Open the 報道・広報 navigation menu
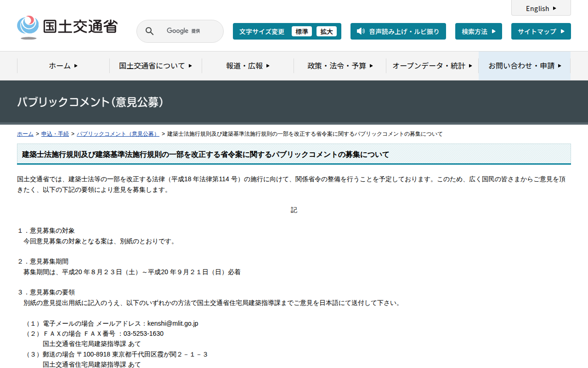Screen dimensions: 588x368 click(247, 66)
